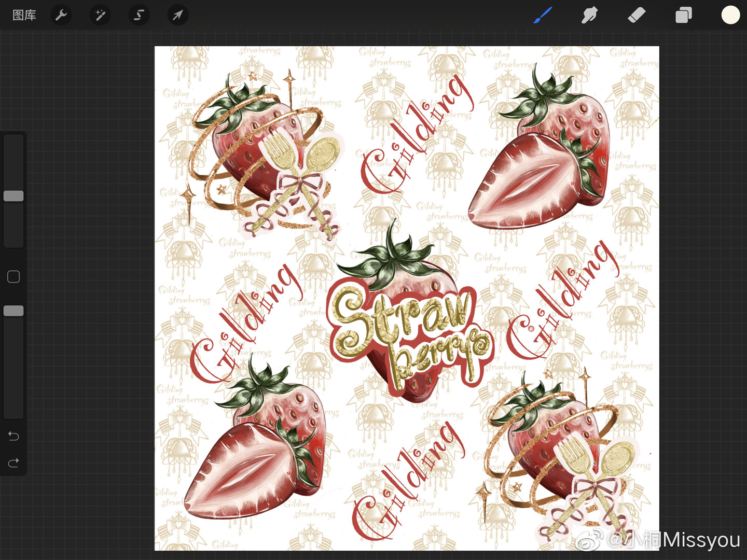Click the brush size slider handle
This screenshot has height=560, width=747.
(x=14, y=196)
